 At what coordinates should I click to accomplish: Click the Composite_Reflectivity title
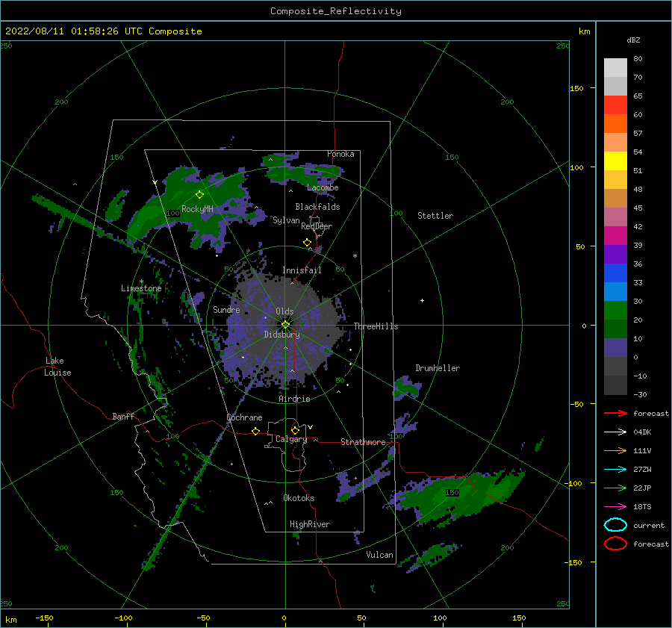pyautogui.click(x=336, y=11)
